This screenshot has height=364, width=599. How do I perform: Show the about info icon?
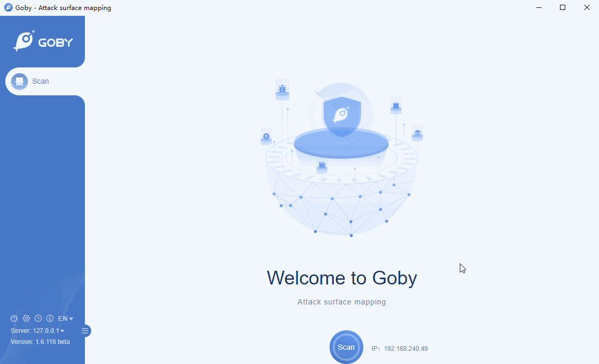pos(50,318)
